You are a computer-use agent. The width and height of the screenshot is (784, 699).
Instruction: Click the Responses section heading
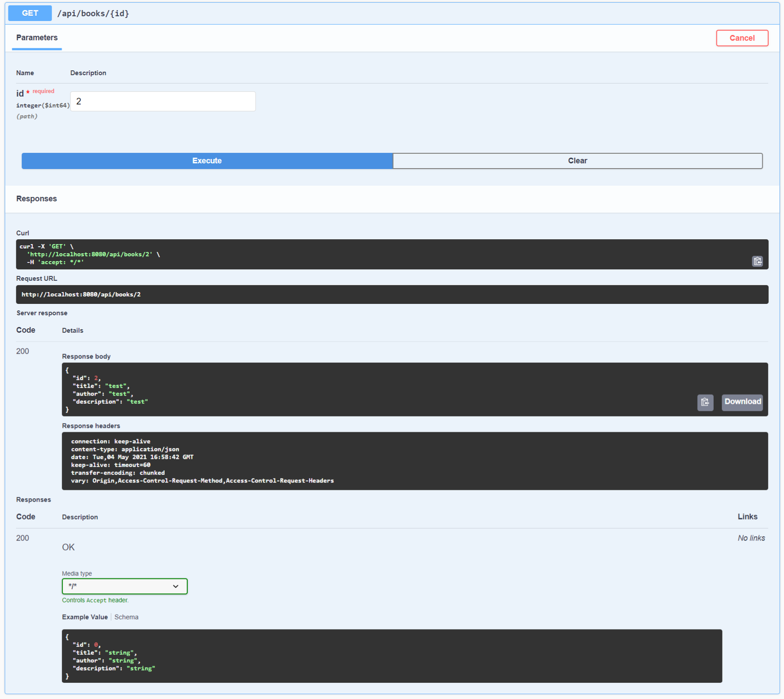coord(37,198)
